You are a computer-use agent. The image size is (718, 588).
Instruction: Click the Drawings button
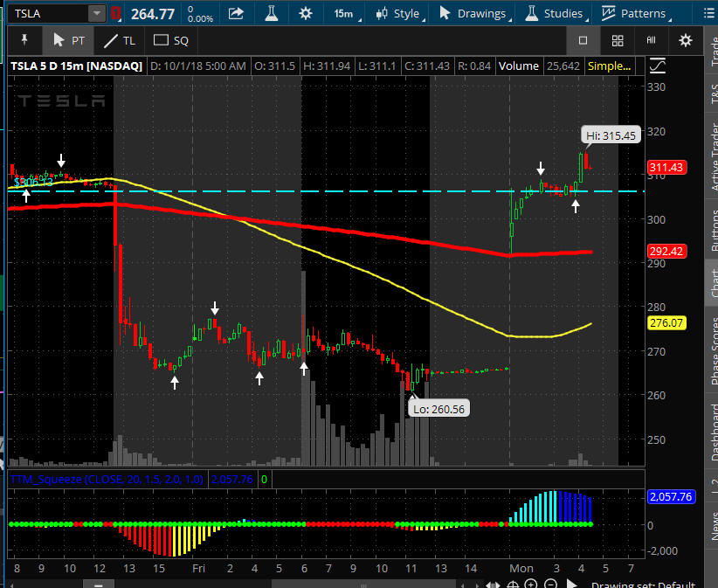[x=473, y=13]
